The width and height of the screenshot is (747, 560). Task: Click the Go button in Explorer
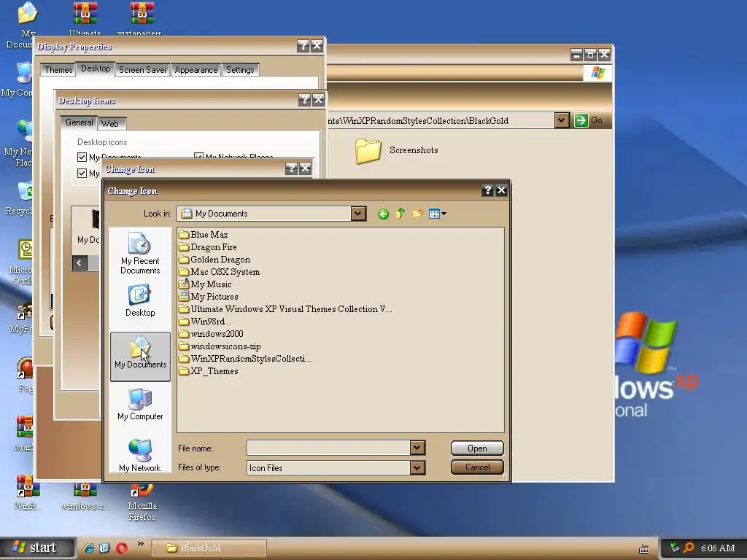pyautogui.click(x=589, y=120)
